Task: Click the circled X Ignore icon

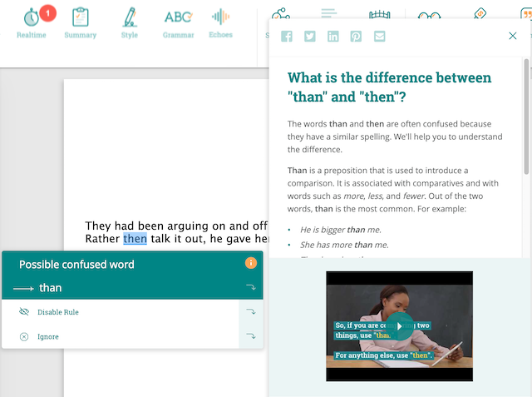Action: [24, 336]
